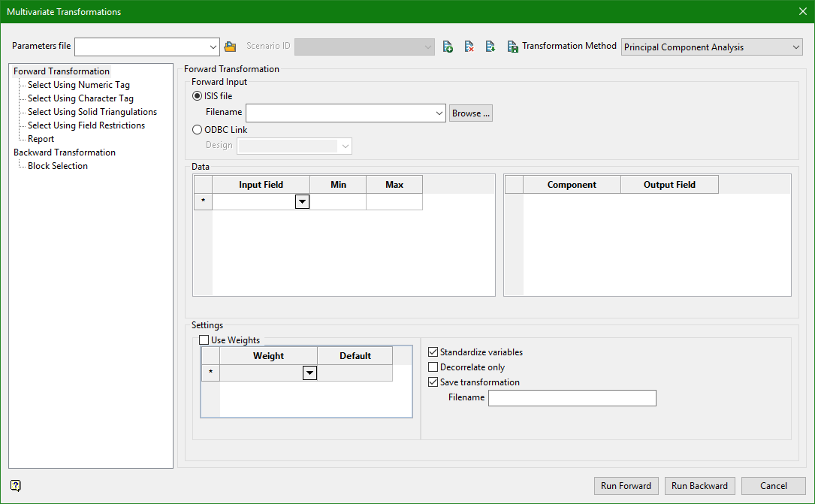Click the save scenario icon
This screenshot has height=504, width=815.
512,47
